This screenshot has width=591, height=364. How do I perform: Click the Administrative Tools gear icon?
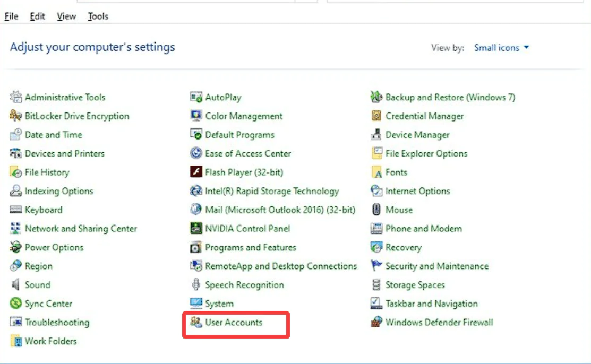point(16,97)
